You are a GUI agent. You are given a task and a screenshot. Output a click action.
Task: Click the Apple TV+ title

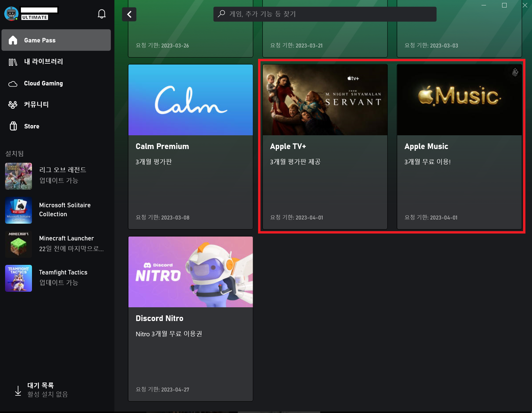pos(288,146)
